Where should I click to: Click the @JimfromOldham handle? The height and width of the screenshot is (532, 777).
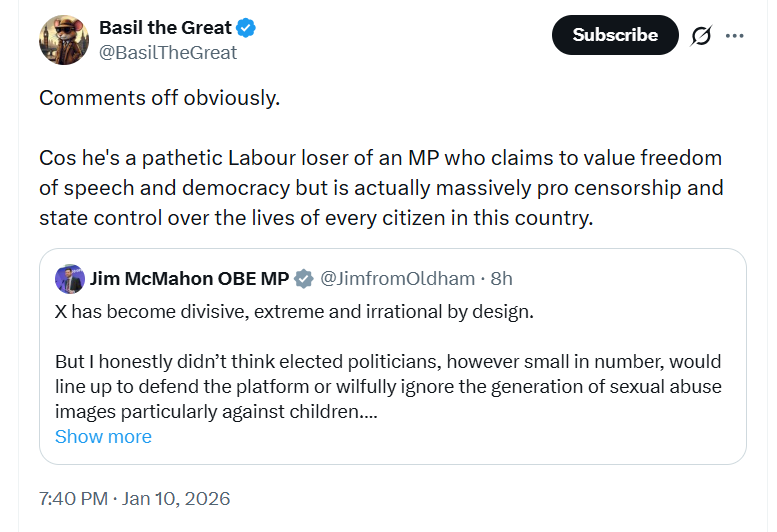click(x=395, y=278)
